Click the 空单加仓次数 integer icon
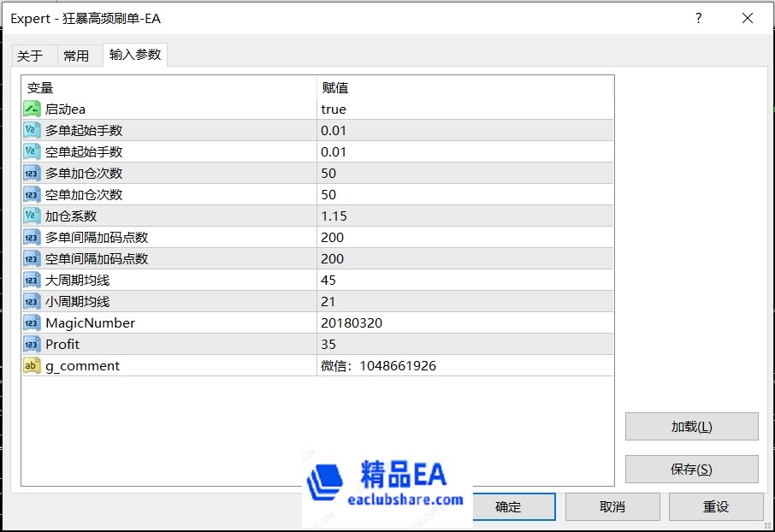Viewport: 775px width, 532px height. coord(29,194)
